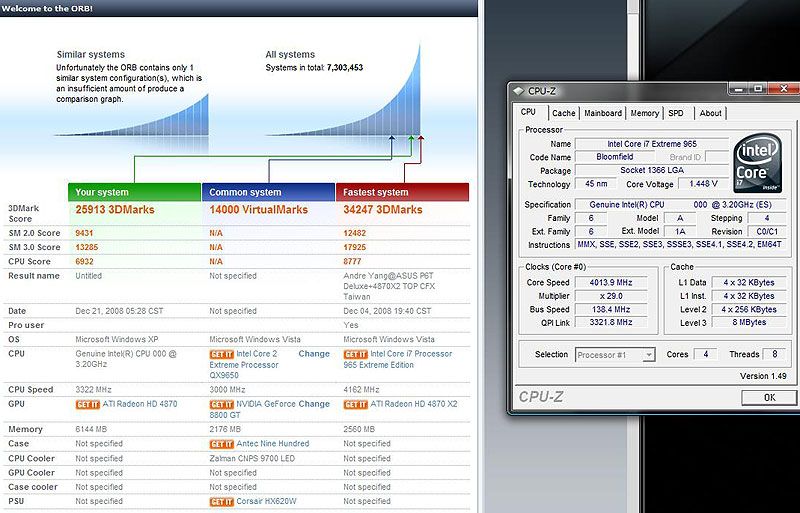The height and width of the screenshot is (513, 800).
Task: Click GET IT badge beside Intel Core i7 Processor
Action: 355,354
